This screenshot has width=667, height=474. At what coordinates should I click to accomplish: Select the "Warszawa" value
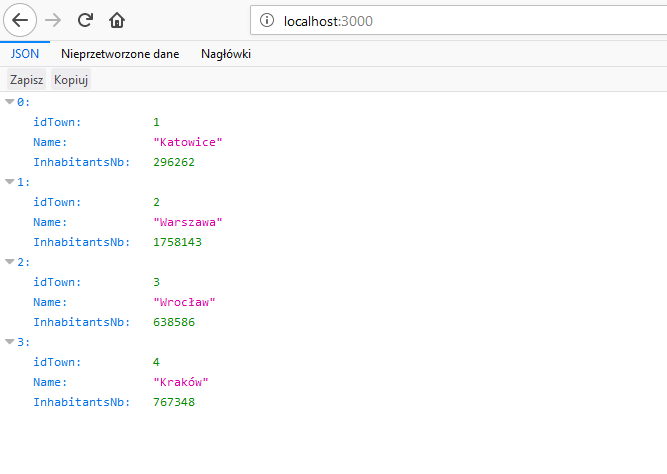pos(188,222)
